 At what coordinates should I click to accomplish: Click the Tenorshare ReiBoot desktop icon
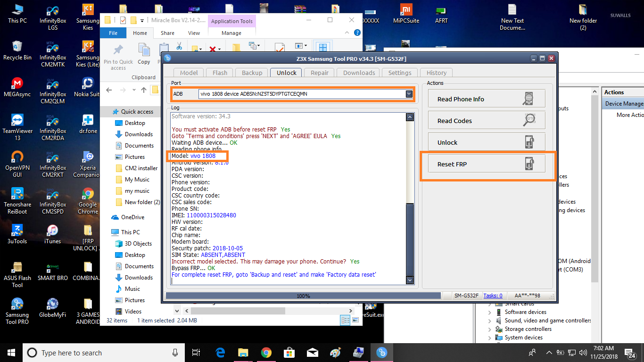click(x=17, y=201)
